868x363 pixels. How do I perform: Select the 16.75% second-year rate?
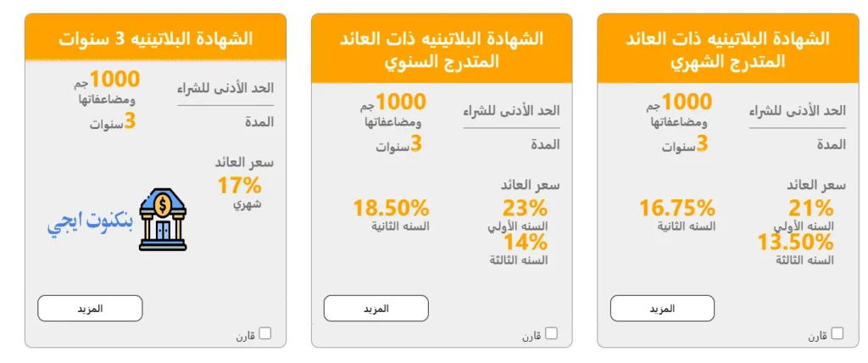tap(677, 208)
